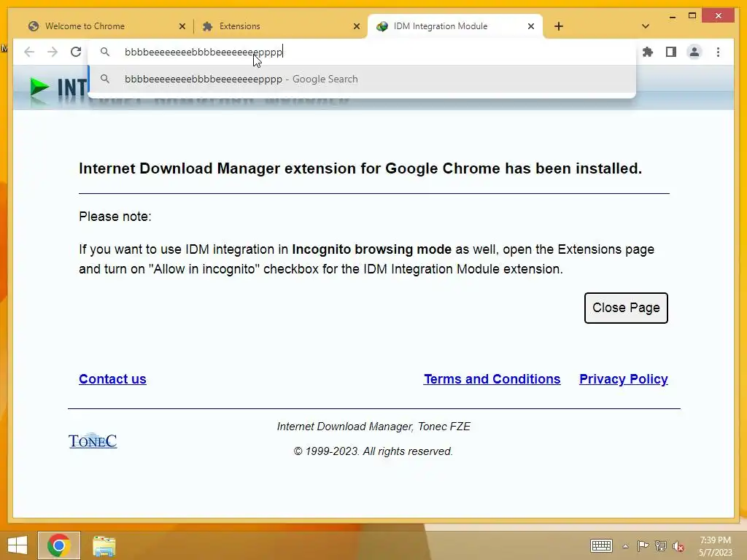
Task: Reload the current page
Action: click(76, 52)
